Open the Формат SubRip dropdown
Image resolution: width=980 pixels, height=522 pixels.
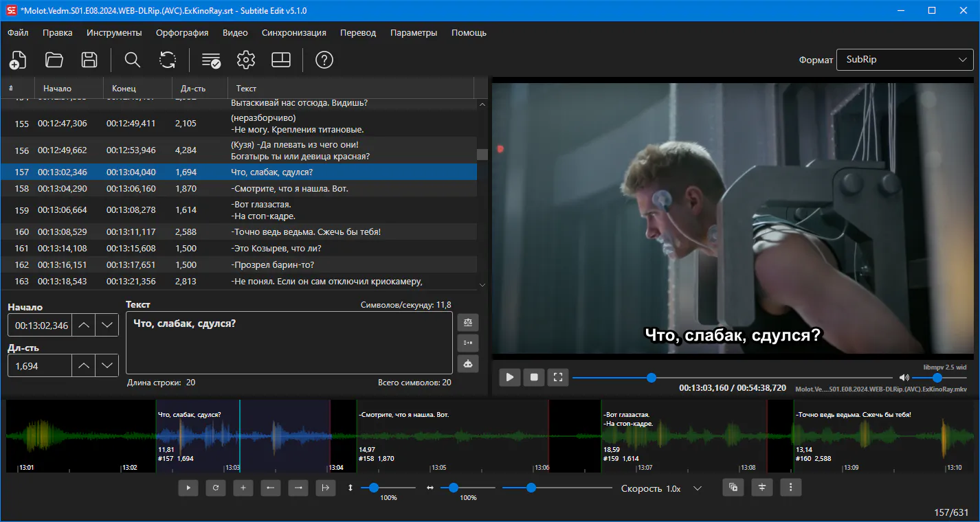click(x=905, y=60)
